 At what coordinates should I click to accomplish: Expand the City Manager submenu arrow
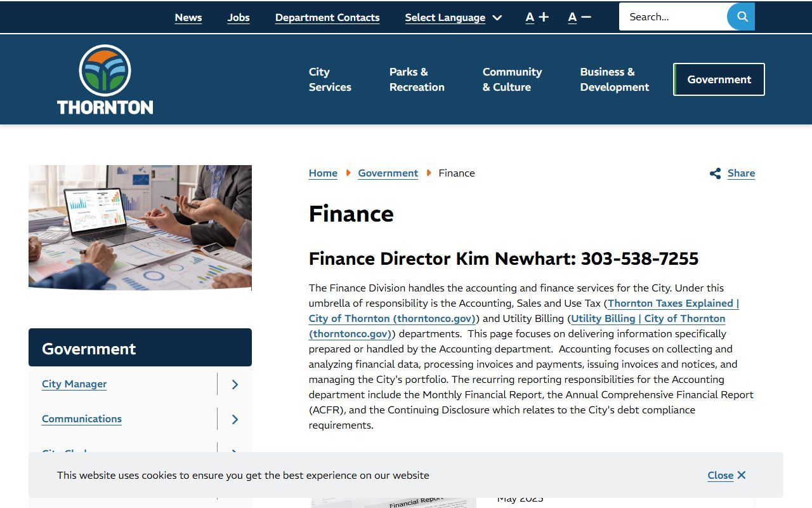tap(235, 384)
